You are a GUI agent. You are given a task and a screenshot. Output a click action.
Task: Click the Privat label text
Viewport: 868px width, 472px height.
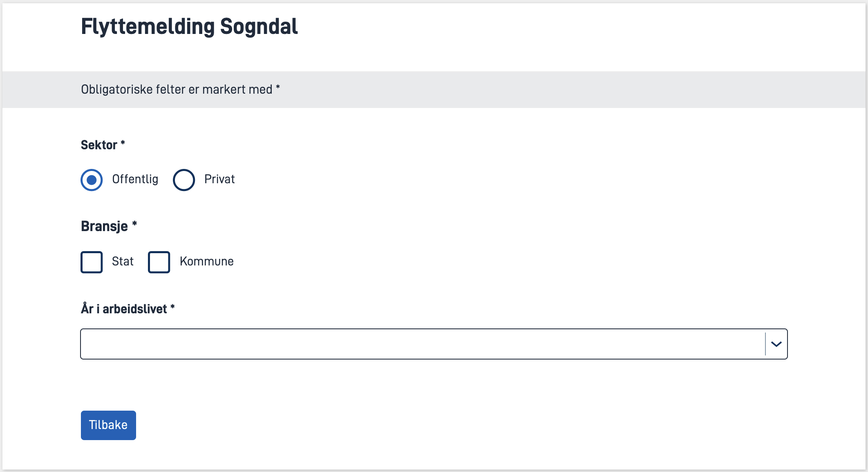click(219, 179)
